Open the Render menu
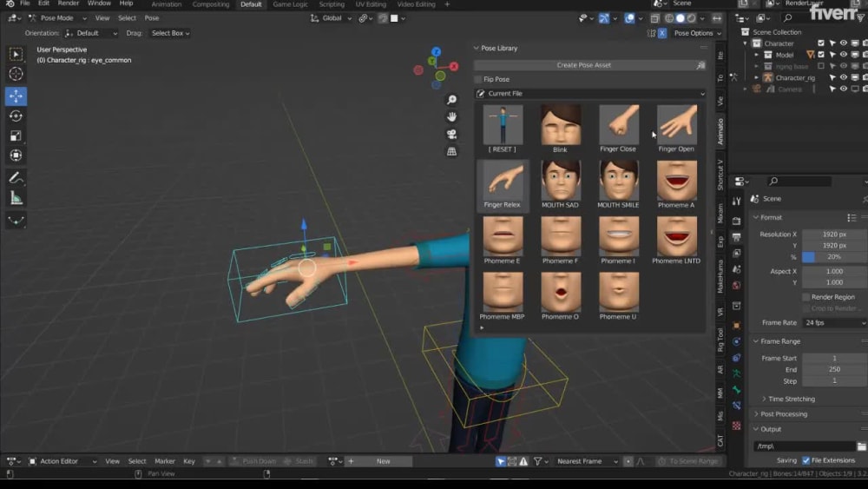This screenshot has width=868, height=489. click(68, 3)
